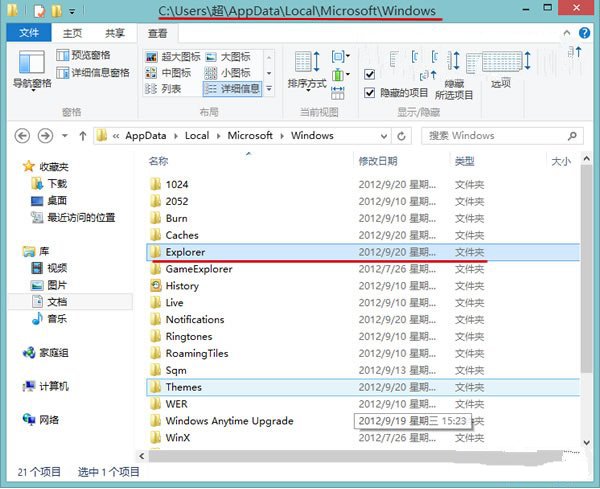Open recent locations dropdown arrow
Image resolution: width=600 pixels, height=489 pixels.
point(65,136)
